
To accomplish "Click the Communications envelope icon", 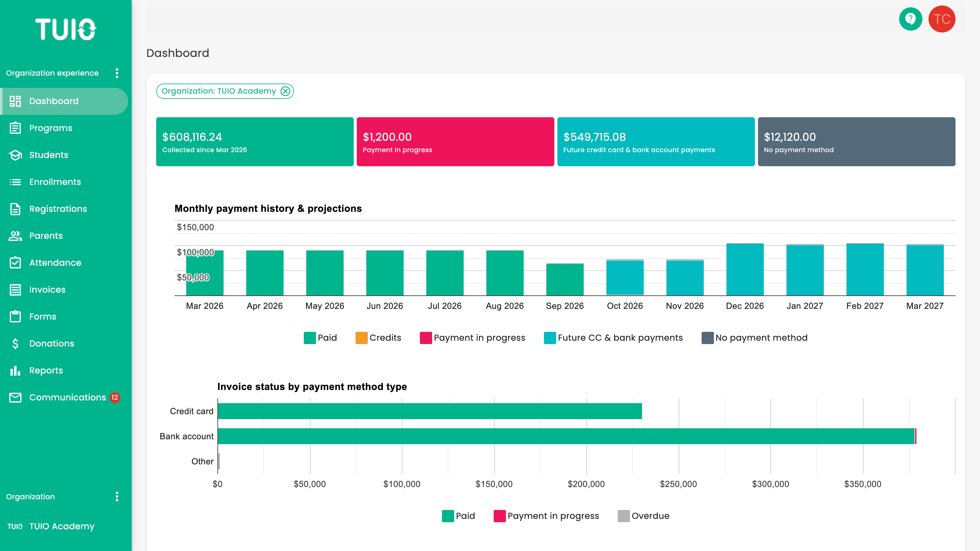I will click(15, 397).
